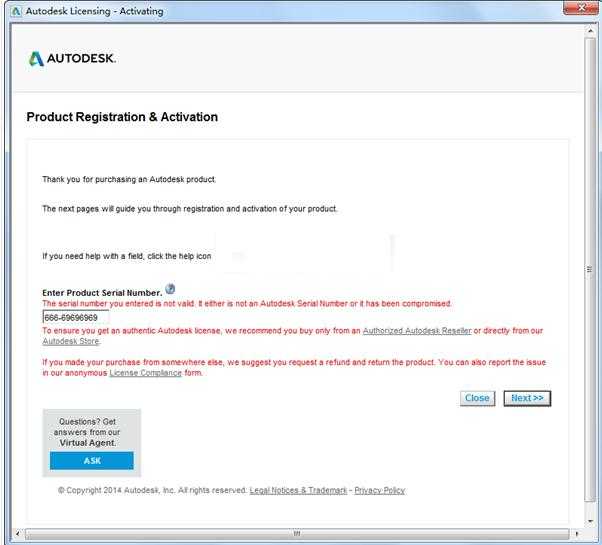Viewport: 602px width, 545px height.
Task: Open the Autodesk Store link
Action: [71, 341]
